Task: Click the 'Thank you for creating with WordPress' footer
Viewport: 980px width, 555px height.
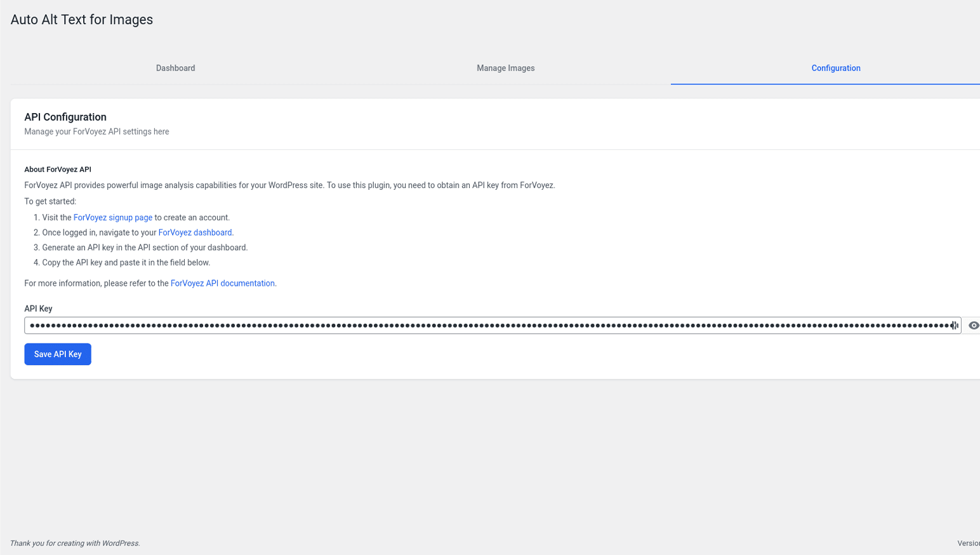Action: click(x=75, y=543)
